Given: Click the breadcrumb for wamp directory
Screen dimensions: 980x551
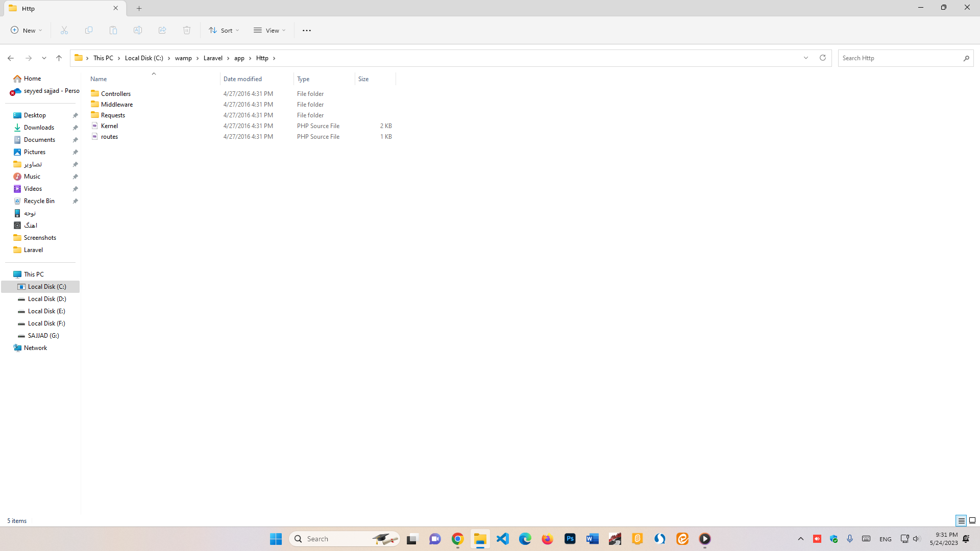Looking at the screenshot, I should tap(183, 58).
